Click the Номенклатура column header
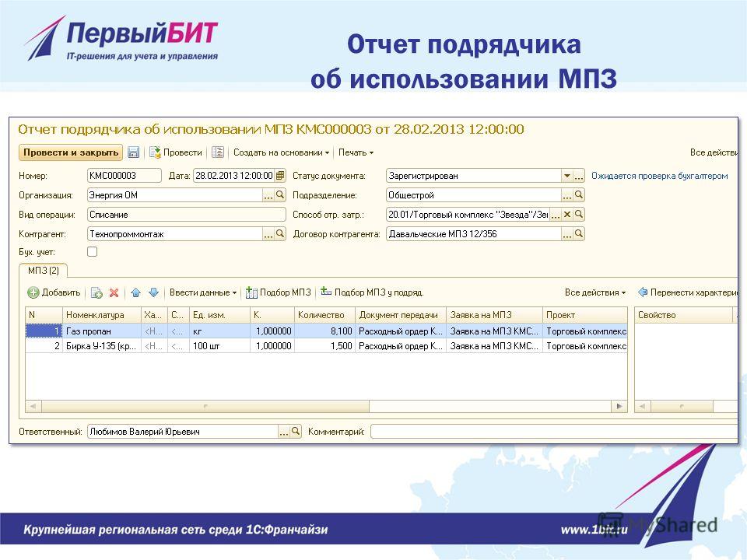Image resolution: width=747 pixels, height=560 pixels. click(102, 315)
